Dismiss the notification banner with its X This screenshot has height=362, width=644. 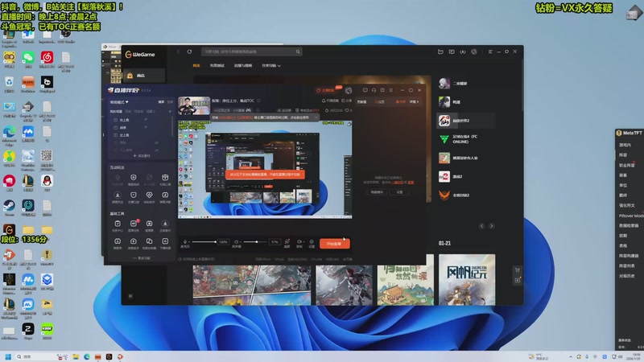[x=316, y=117]
